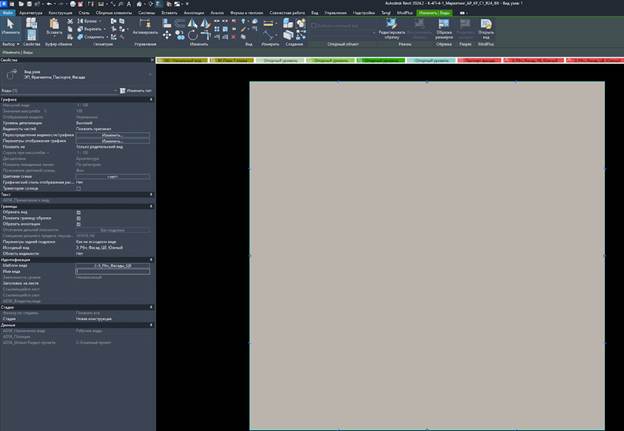Select the dark green view tab

pyautogui.click(x=381, y=60)
